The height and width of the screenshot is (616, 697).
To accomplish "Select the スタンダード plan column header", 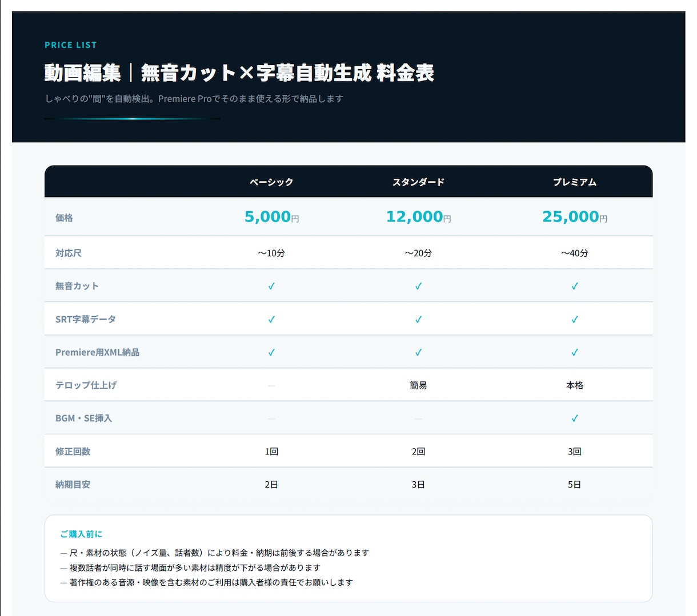I will click(418, 182).
